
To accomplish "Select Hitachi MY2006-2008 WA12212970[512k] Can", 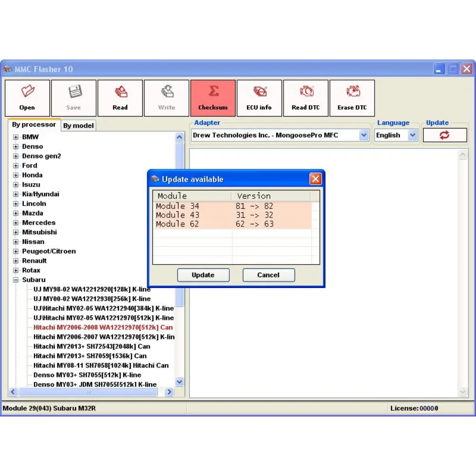I will (103, 327).
